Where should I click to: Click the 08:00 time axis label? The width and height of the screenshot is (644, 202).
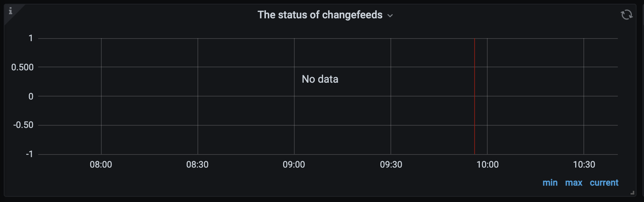click(101, 165)
